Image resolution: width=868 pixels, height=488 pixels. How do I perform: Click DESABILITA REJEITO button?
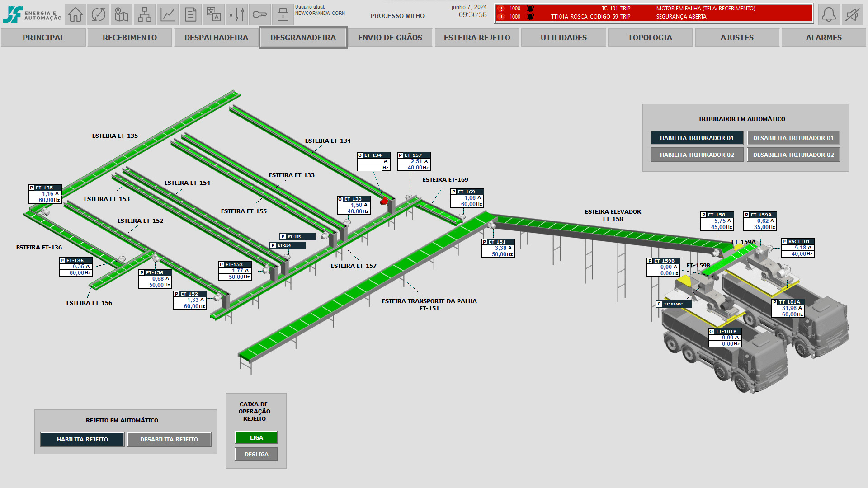pyautogui.click(x=169, y=439)
